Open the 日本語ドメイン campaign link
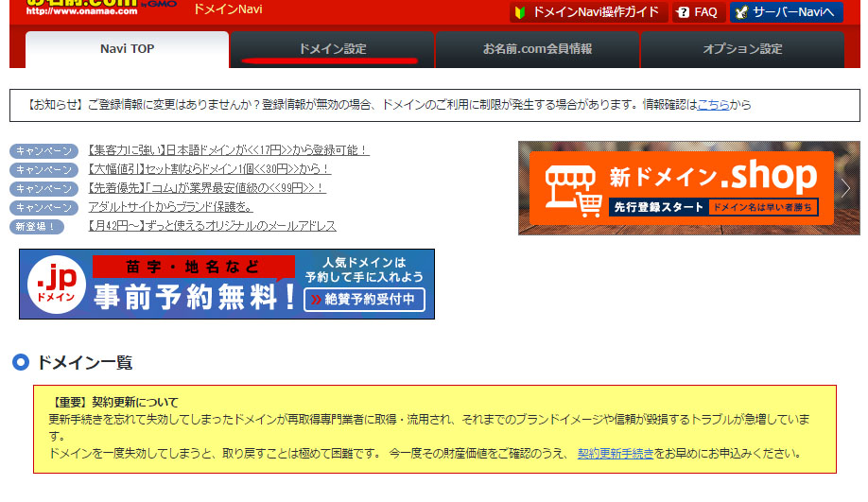This screenshot has height=502, width=868. [x=228, y=150]
